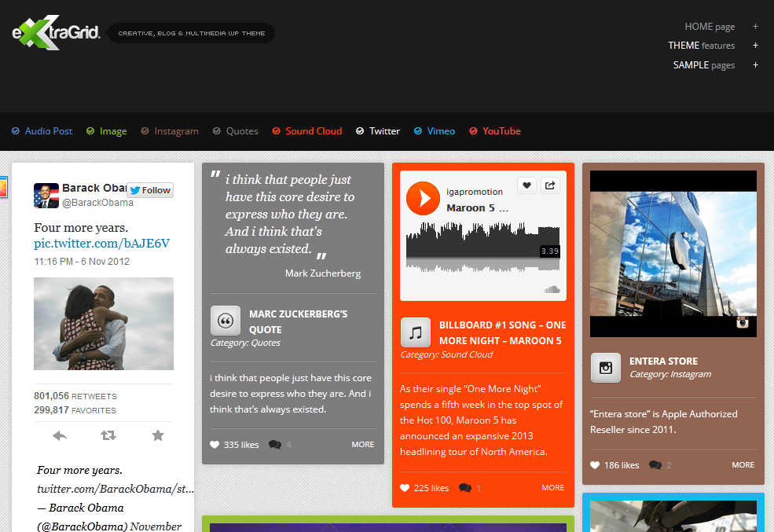Open the HOME page menu item
The height and width of the screenshot is (532, 774).
tap(710, 27)
